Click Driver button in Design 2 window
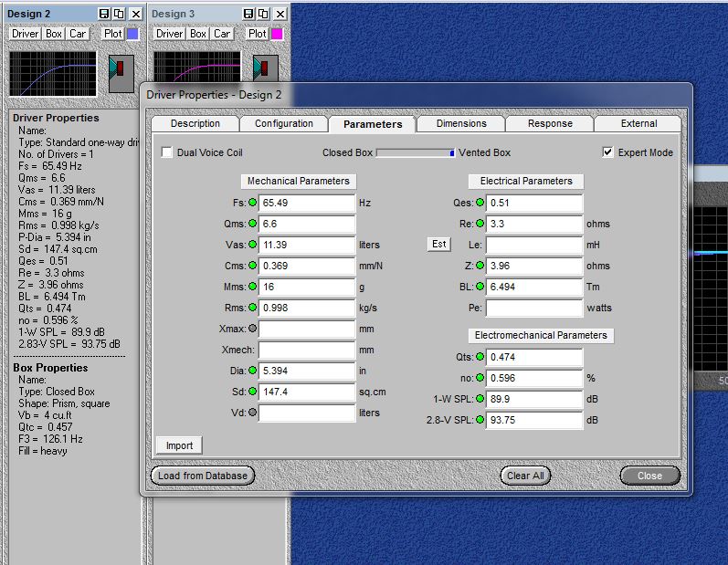 click(x=25, y=34)
